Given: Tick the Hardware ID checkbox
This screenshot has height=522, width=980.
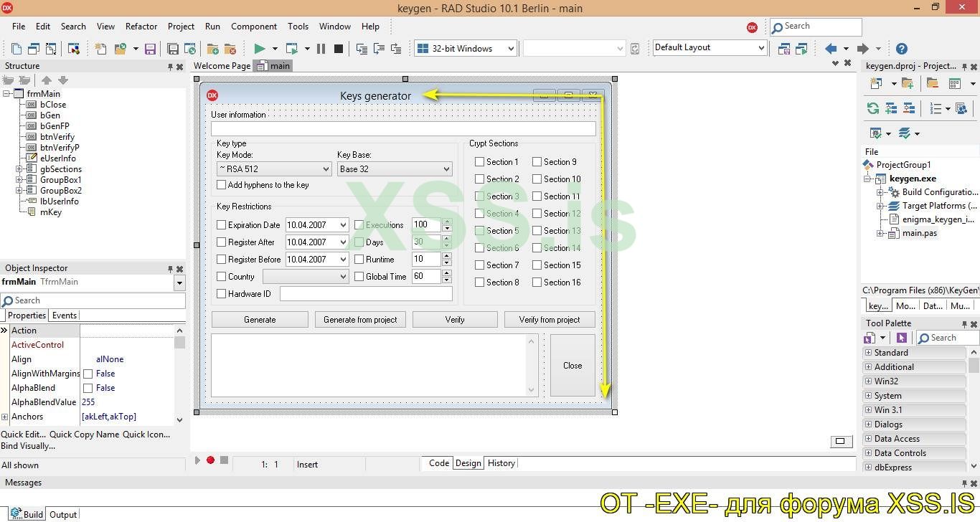Looking at the screenshot, I should click(222, 294).
